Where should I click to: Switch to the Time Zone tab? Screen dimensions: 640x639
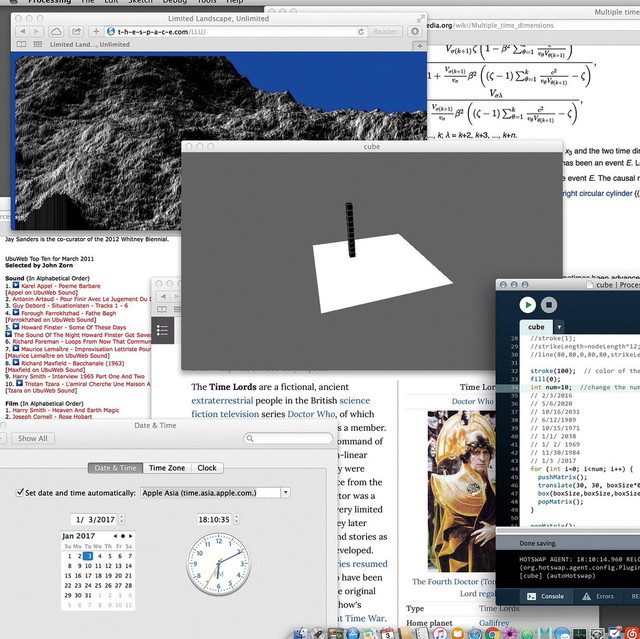click(167, 468)
